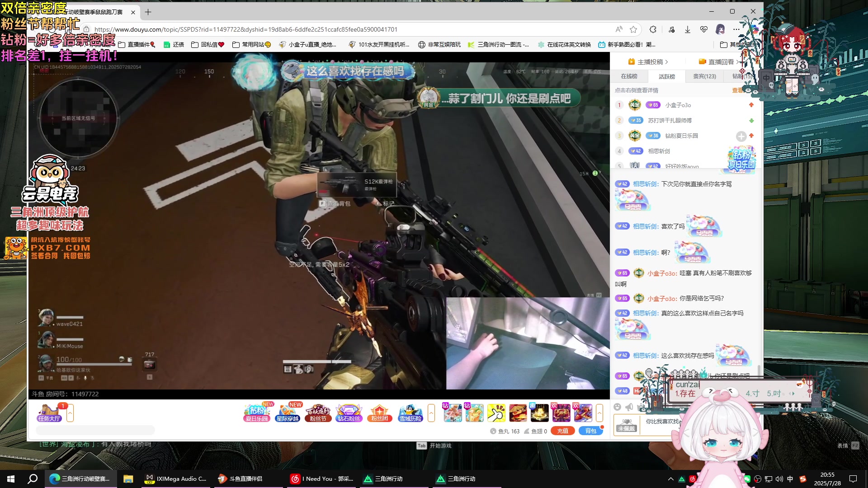Open Windows taskbar search
Image resolution: width=868 pixels, height=488 pixels.
tap(33, 479)
